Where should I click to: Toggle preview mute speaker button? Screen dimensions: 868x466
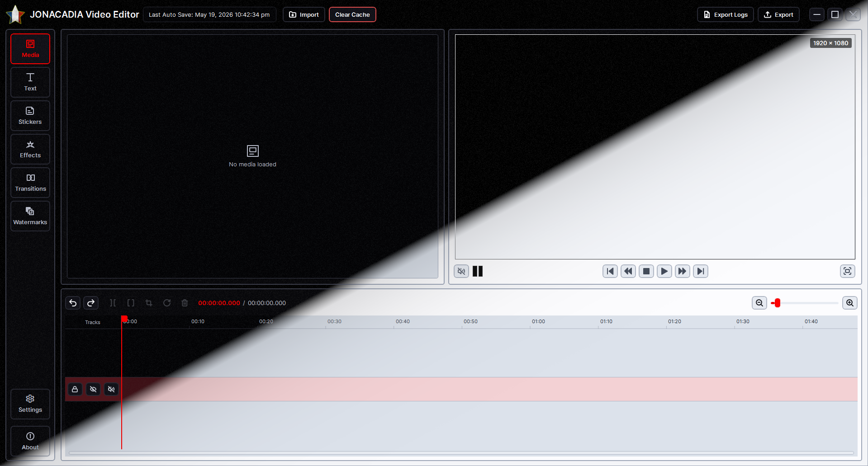coord(461,271)
